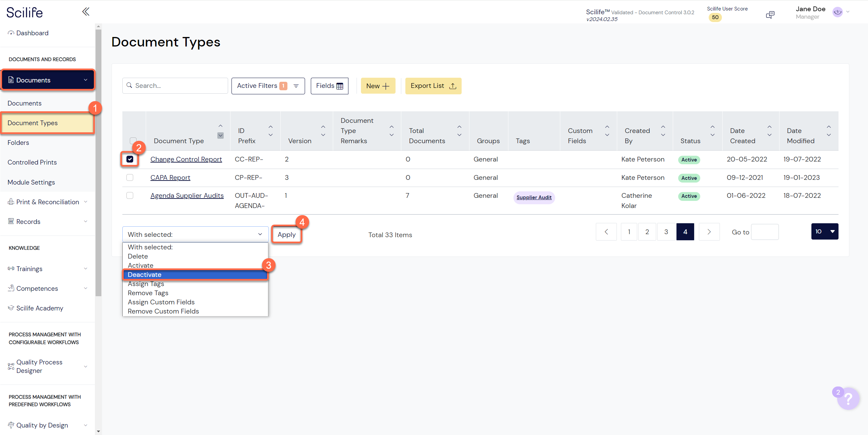Open the With selected dropdown

(x=195, y=234)
